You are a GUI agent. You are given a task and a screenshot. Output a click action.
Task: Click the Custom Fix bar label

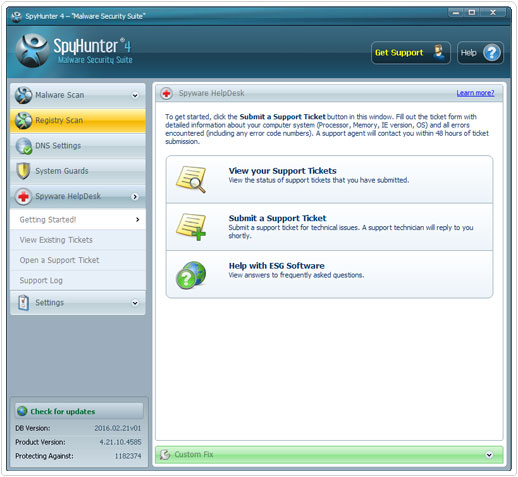coord(194,454)
